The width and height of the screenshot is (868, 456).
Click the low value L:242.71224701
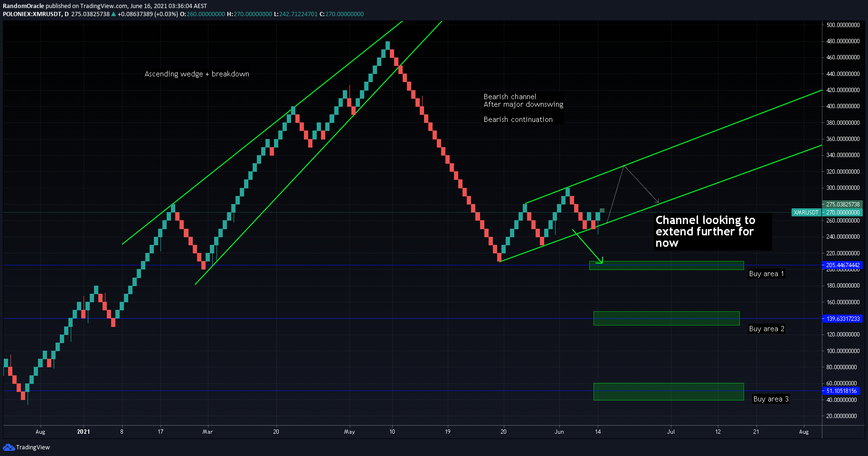pos(296,14)
